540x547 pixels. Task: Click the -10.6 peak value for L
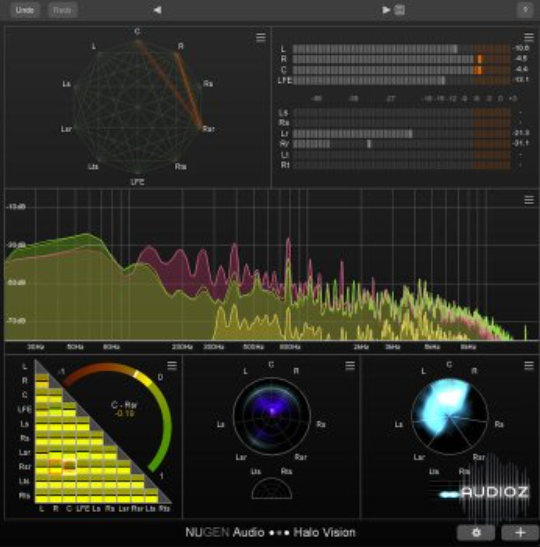[x=521, y=48]
